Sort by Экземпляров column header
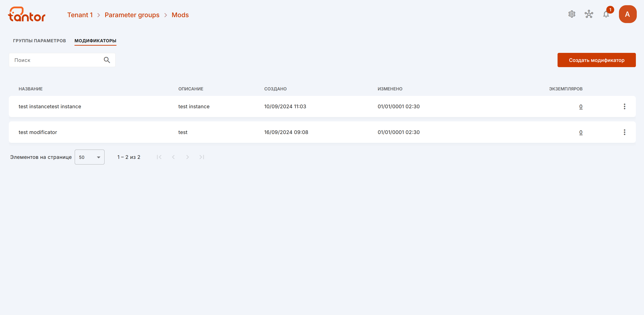Screen dimensions: 644x315 pos(566,89)
